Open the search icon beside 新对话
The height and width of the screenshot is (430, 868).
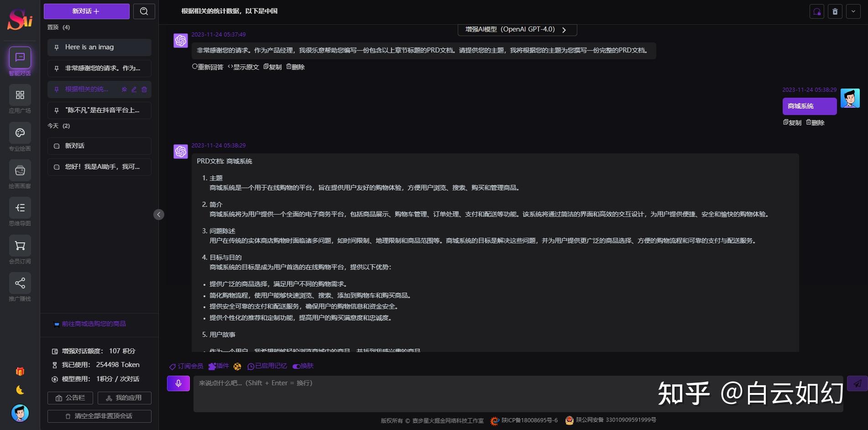(144, 11)
